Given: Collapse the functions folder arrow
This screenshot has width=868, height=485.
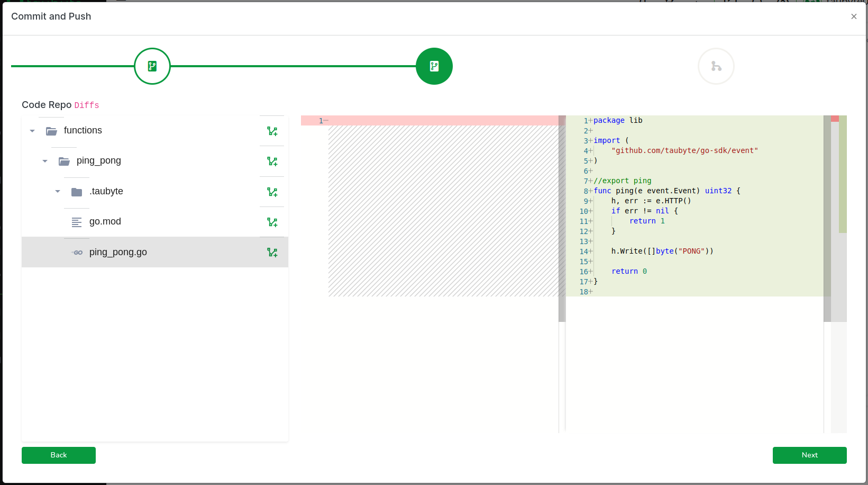Looking at the screenshot, I should [x=32, y=131].
